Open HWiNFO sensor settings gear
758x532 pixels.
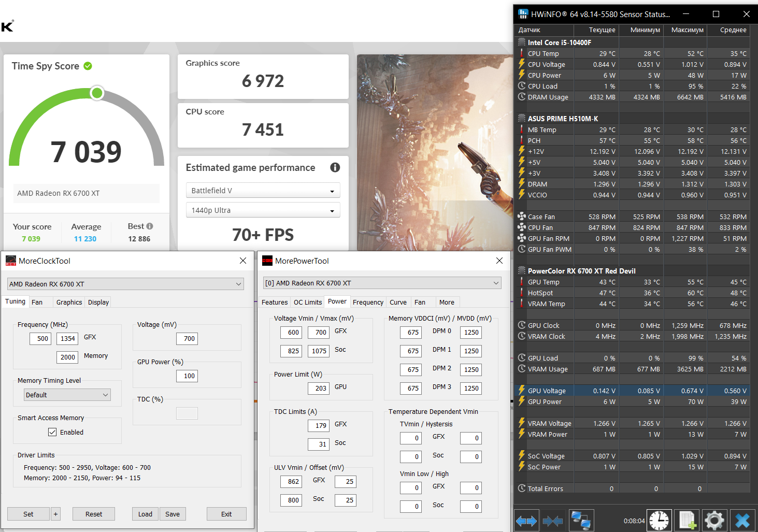[x=714, y=521]
